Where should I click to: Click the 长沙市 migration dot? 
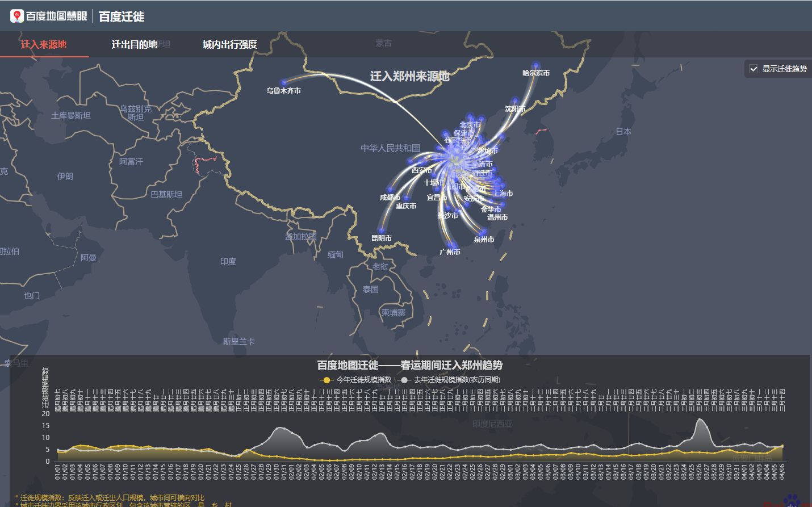coord(448,209)
